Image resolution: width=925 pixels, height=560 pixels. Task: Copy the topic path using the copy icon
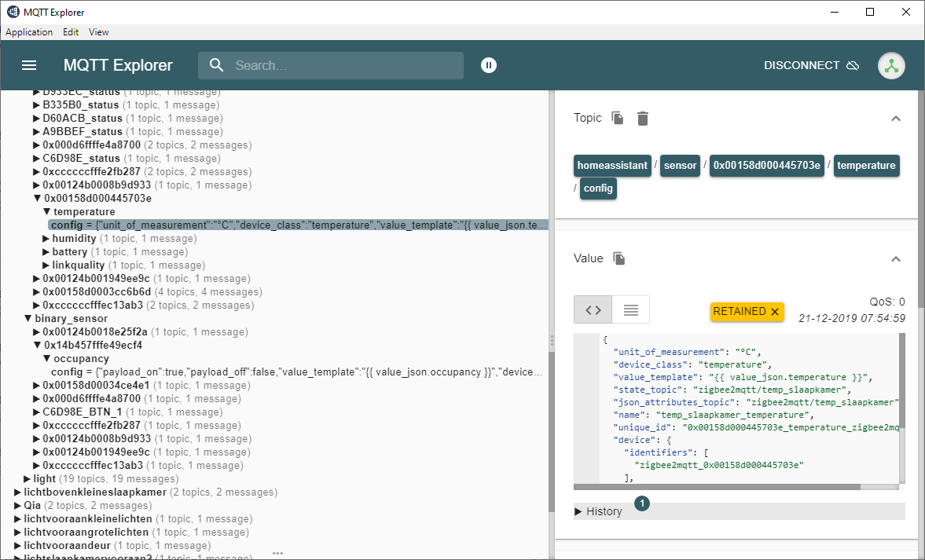[x=618, y=118]
